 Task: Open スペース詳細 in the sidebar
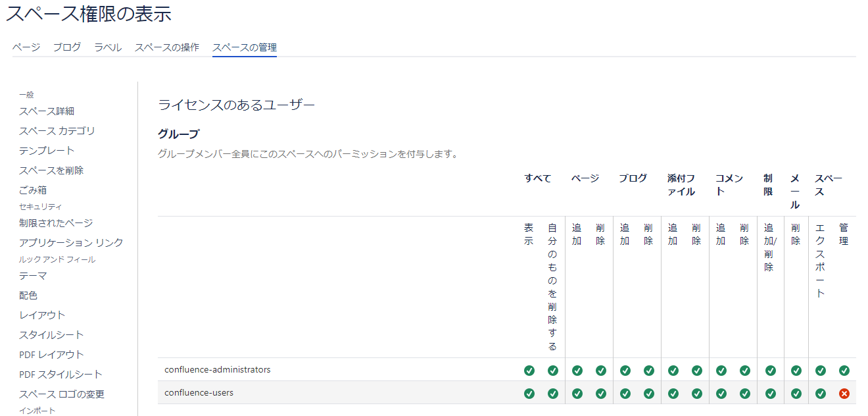(47, 111)
